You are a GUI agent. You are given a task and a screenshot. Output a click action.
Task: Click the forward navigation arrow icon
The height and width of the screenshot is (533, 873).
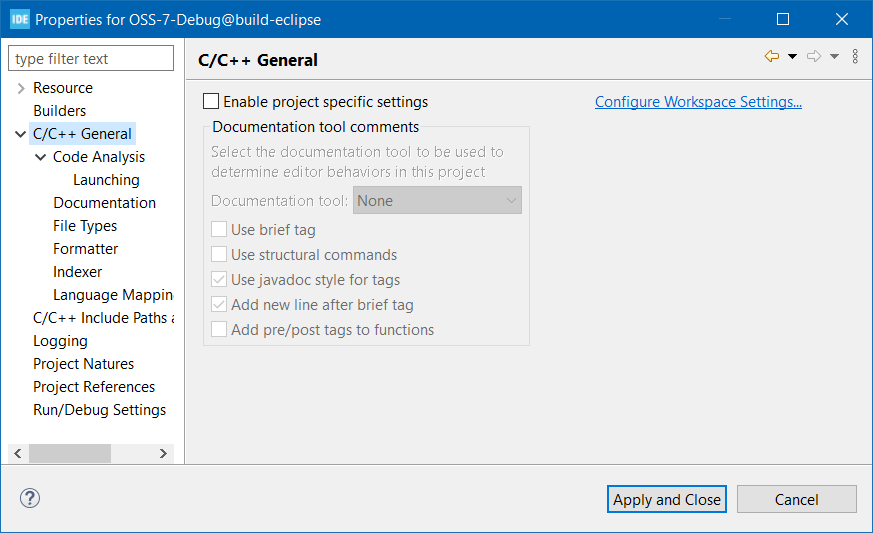(x=814, y=56)
